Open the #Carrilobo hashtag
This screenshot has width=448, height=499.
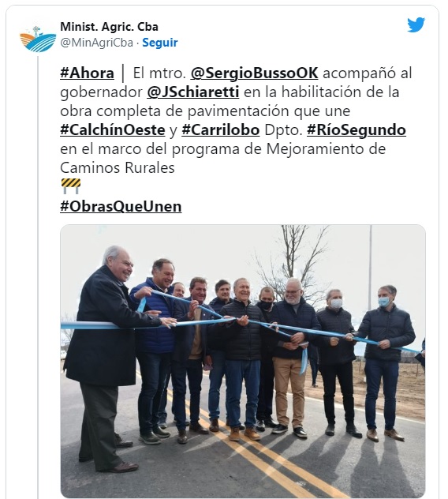[221, 130]
